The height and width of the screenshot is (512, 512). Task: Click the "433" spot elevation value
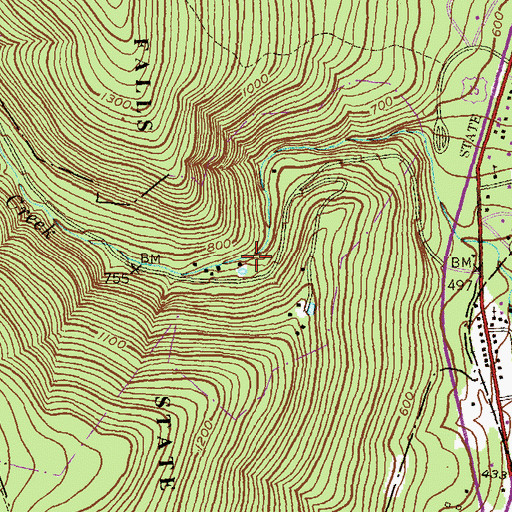tap(494, 474)
